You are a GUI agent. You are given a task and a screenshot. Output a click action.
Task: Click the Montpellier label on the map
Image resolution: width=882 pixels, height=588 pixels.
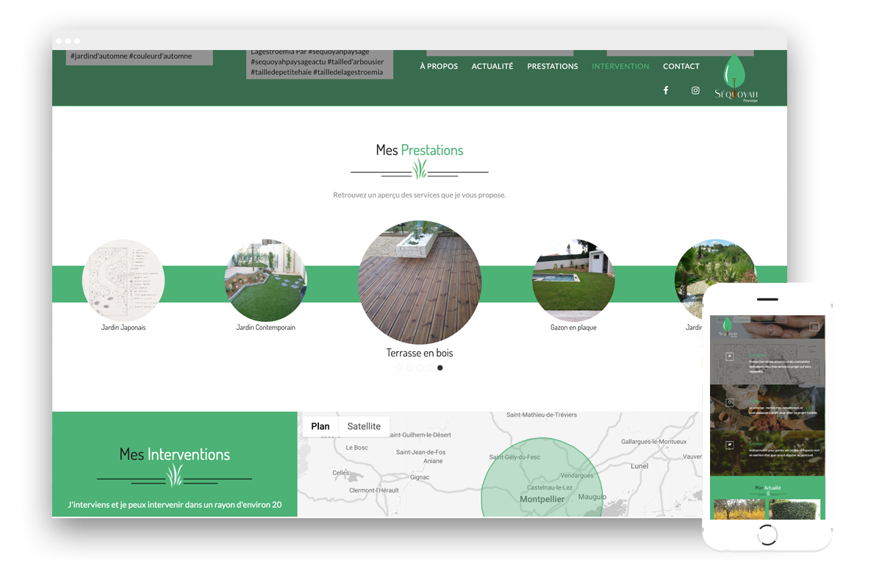coord(542,499)
